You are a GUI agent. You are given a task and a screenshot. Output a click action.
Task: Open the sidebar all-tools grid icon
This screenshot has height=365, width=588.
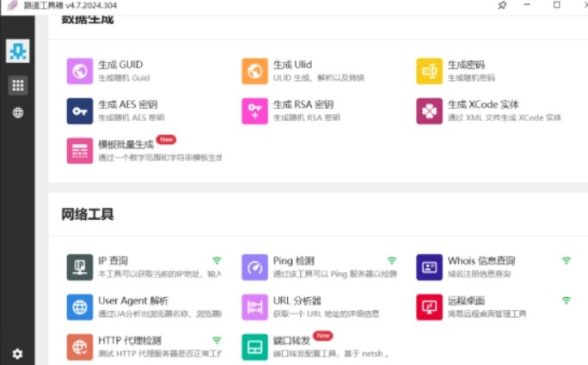(x=18, y=85)
